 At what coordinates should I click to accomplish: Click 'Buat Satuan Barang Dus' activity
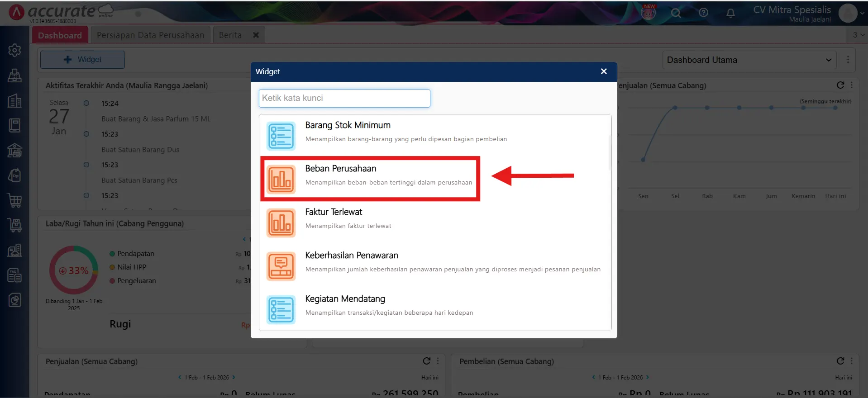coord(140,150)
